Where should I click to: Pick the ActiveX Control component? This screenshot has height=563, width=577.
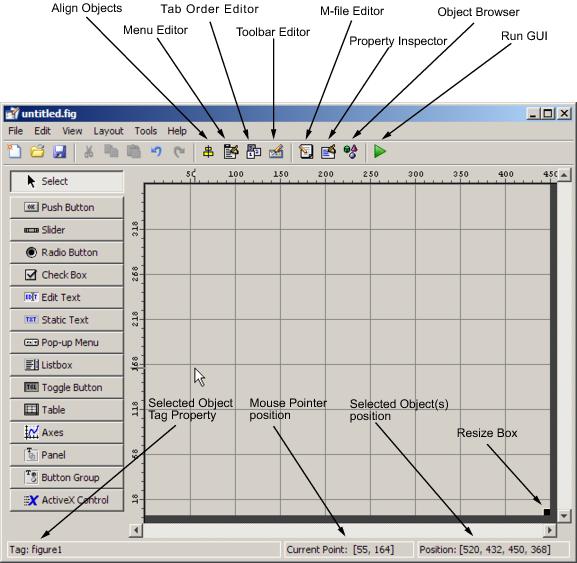tap(67, 500)
